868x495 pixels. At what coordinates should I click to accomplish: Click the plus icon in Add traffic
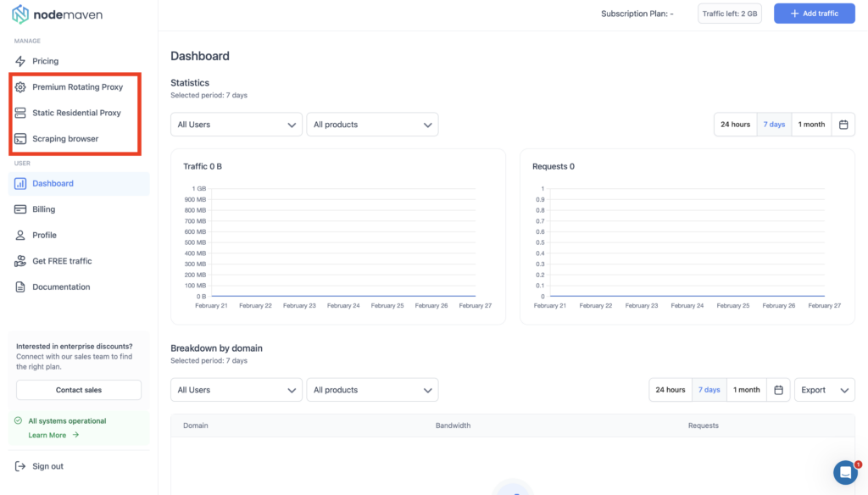click(794, 14)
